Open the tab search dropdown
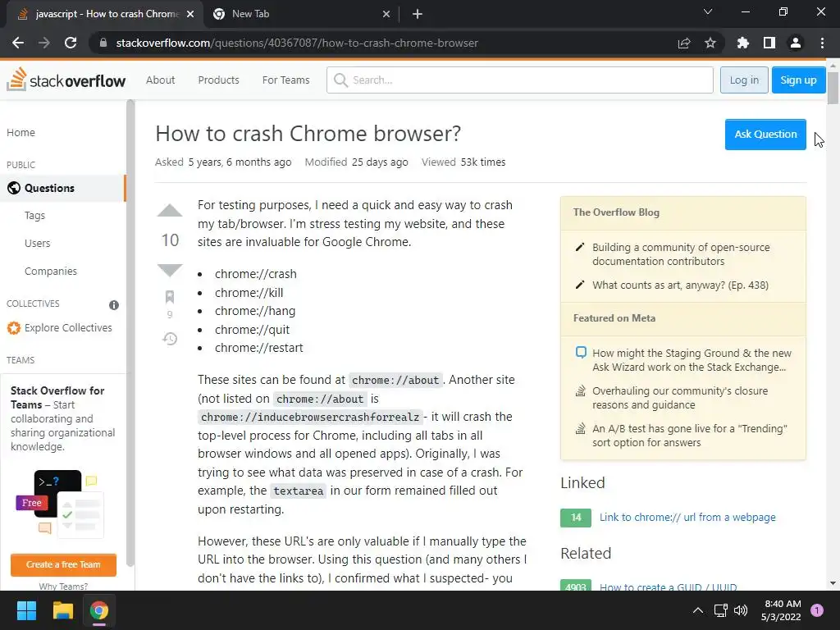840x630 pixels. click(708, 11)
